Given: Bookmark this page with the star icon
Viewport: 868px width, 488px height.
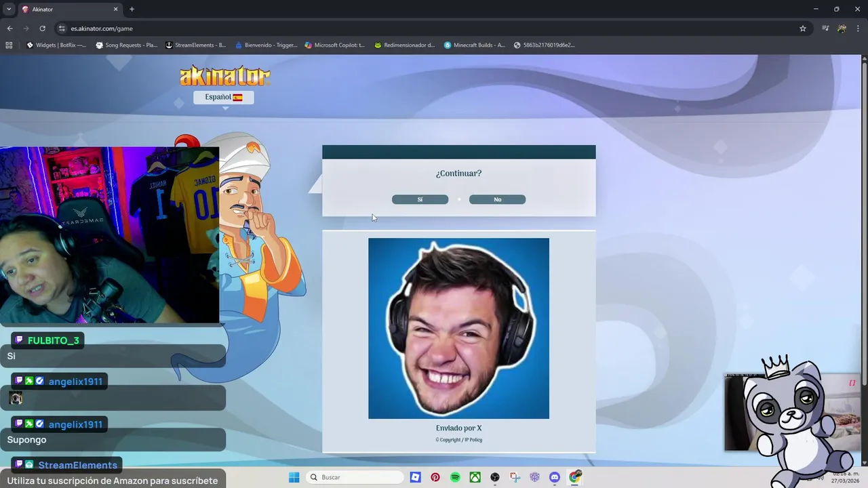Looking at the screenshot, I should tap(803, 28).
